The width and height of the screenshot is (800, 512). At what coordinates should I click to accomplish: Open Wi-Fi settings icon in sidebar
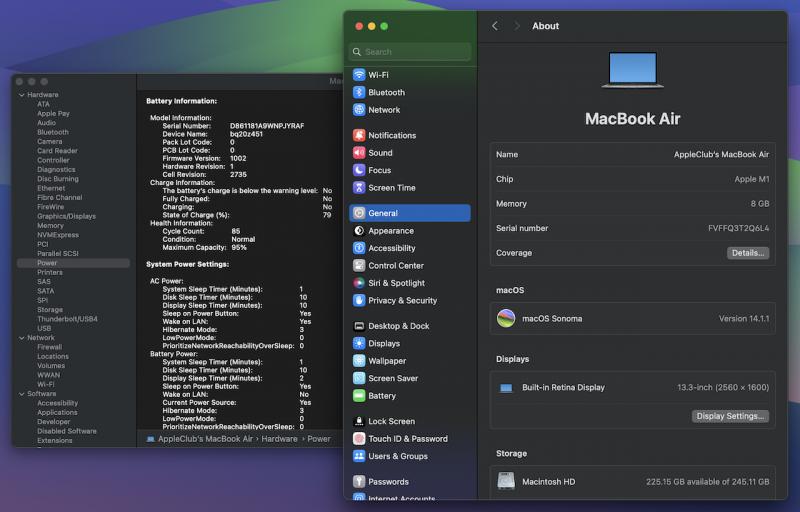pyautogui.click(x=359, y=74)
